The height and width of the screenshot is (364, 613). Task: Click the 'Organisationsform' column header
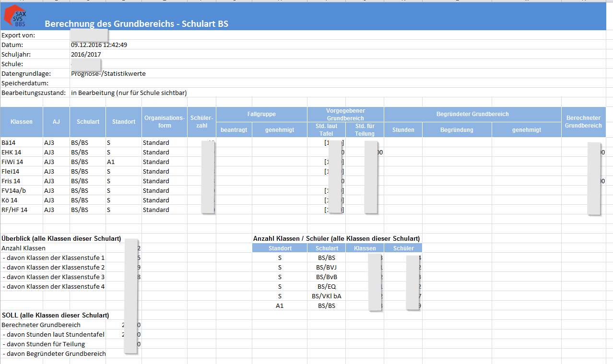[164, 122]
